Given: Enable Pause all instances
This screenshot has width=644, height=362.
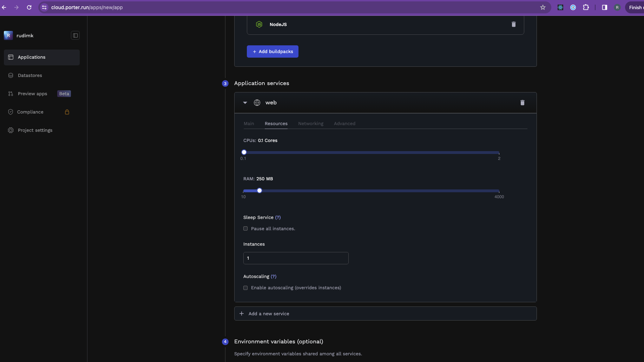Looking at the screenshot, I should (x=245, y=228).
